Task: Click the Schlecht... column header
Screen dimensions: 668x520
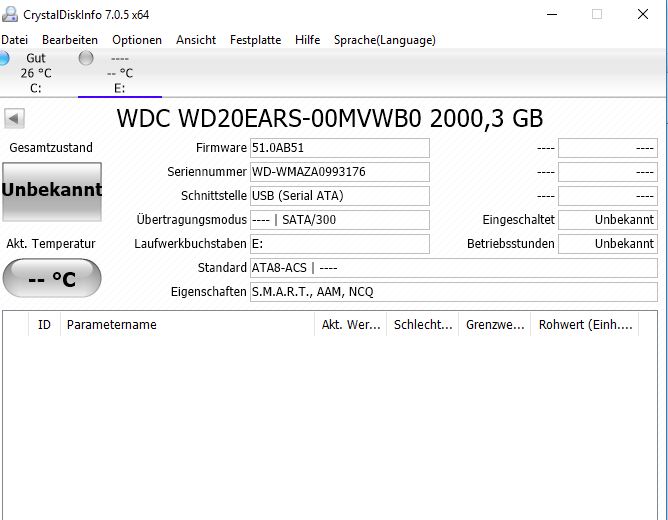Action: click(423, 325)
